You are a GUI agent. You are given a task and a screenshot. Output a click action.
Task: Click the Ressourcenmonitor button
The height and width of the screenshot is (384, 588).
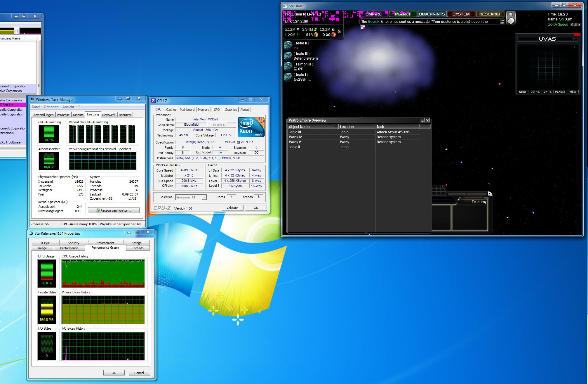coord(114,210)
